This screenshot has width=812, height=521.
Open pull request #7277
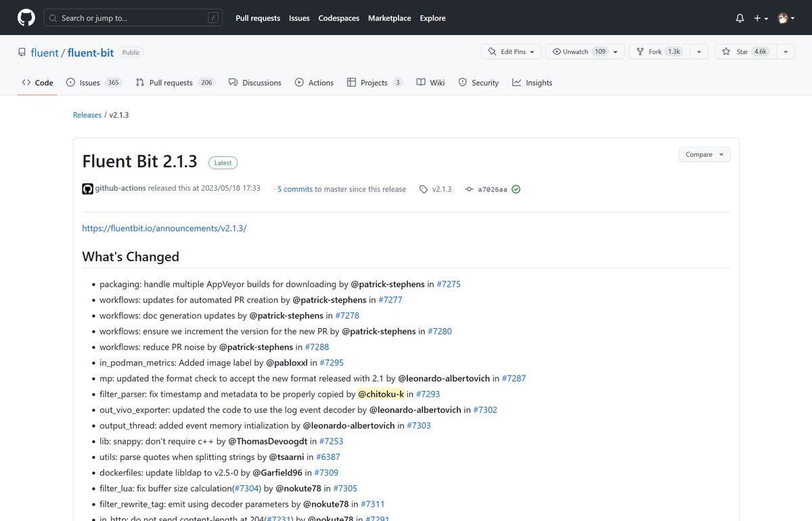[x=390, y=300]
